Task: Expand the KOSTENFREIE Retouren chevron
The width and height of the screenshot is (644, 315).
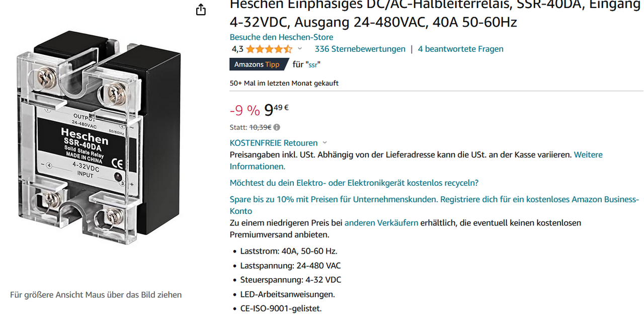Action: [x=325, y=143]
